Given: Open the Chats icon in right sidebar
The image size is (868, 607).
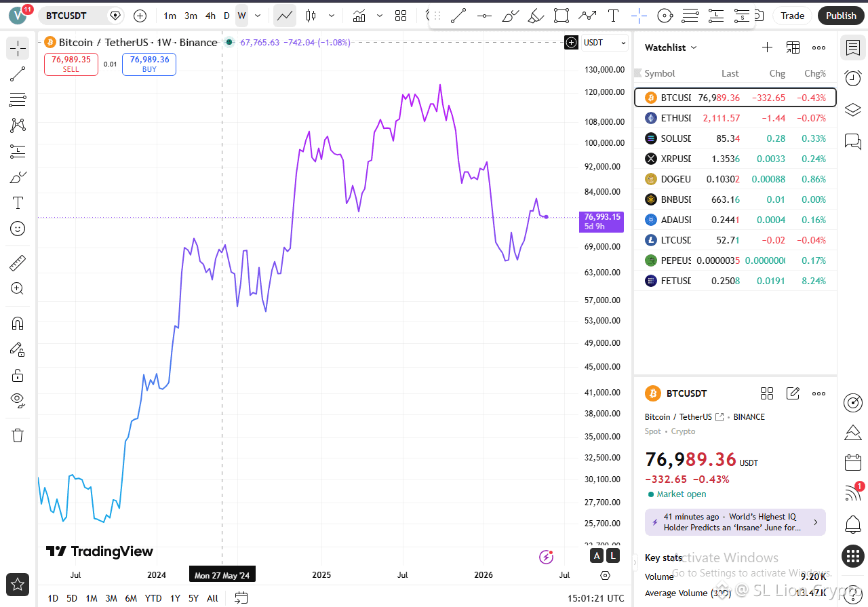Looking at the screenshot, I should (x=852, y=141).
